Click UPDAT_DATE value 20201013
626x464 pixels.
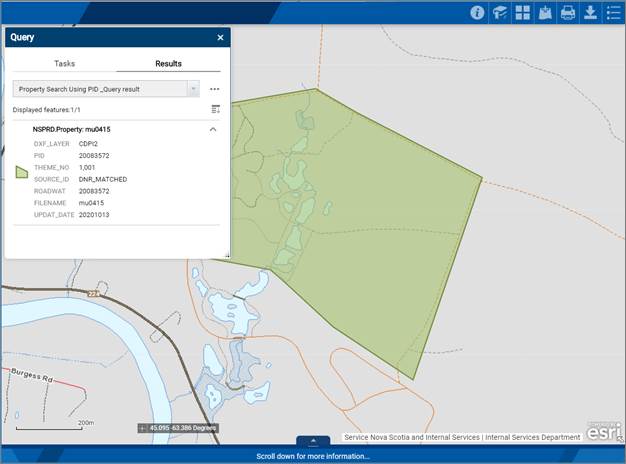94,215
